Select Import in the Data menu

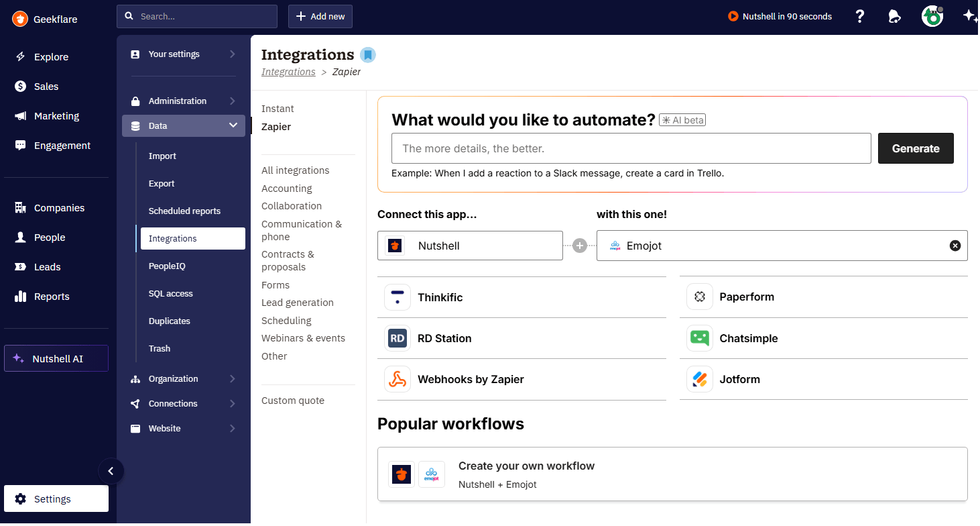click(x=162, y=156)
